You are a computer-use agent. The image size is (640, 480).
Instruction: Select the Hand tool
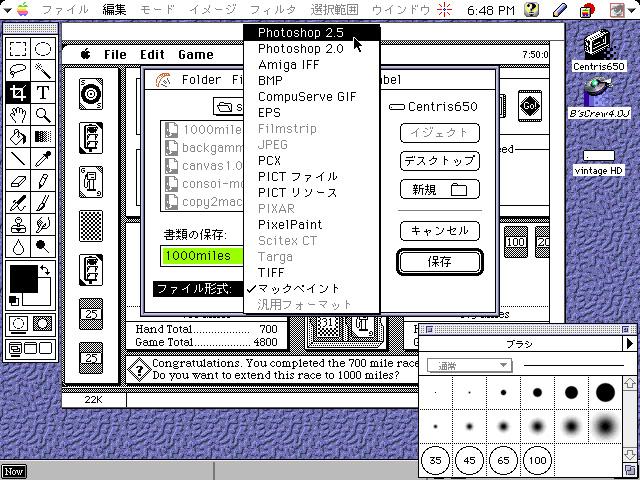[x=18, y=115]
